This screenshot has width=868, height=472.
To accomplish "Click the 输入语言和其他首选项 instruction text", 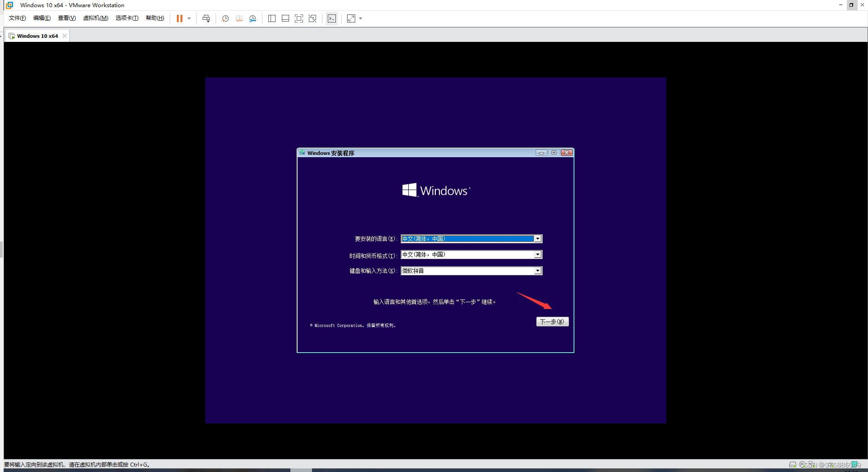I will click(434, 302).
